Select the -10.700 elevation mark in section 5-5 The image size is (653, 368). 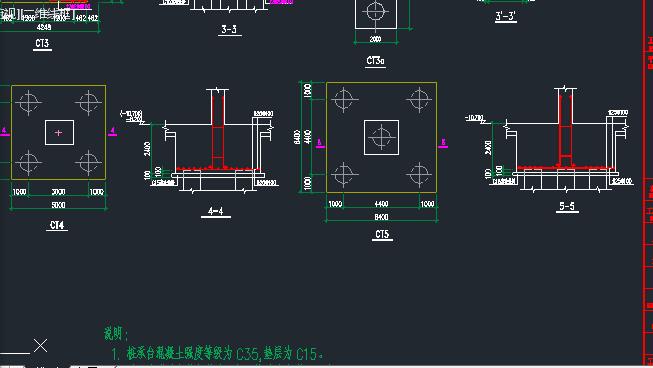click(474, 118)
